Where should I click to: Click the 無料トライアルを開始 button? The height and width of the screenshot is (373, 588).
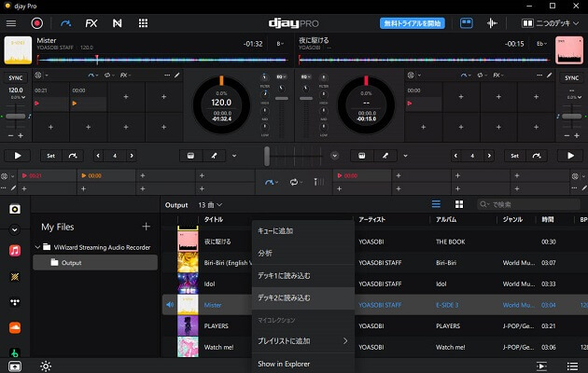(x=413, y=23)
